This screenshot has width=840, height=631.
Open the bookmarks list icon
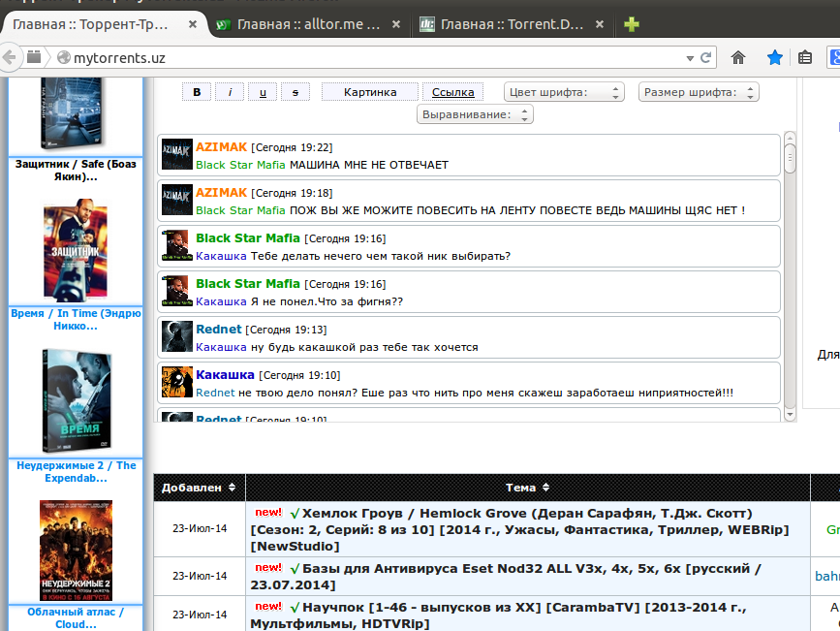click(805, 58)
